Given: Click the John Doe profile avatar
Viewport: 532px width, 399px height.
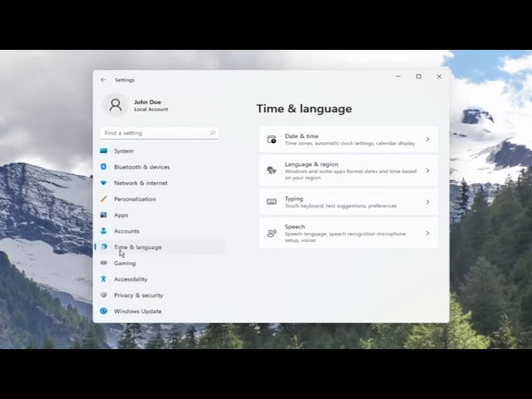Looking at the screenshot, I should coord(116,106).
